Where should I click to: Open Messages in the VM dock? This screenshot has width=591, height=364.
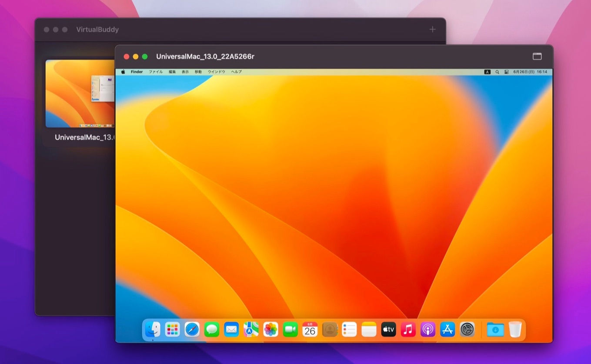click(212, 330)
